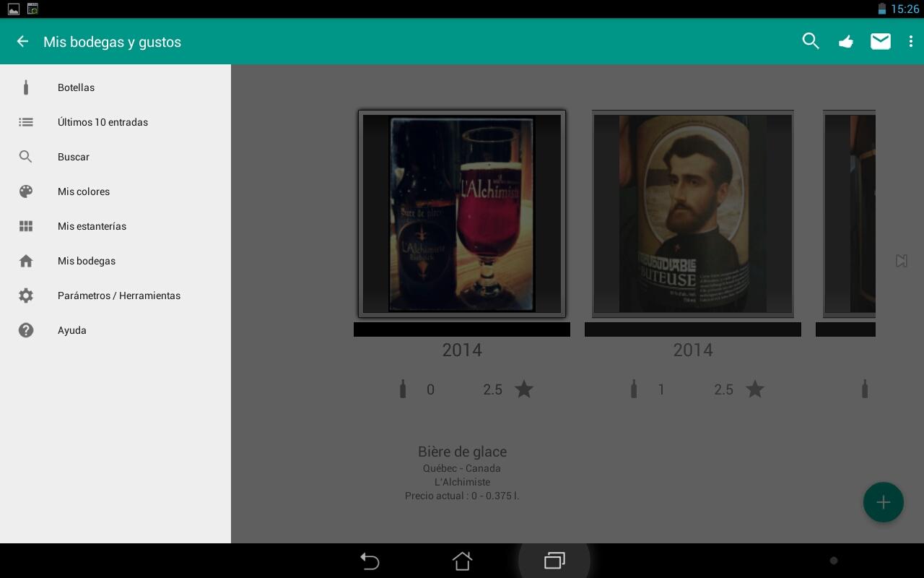This screenshot has height=578, width=924.
Task: Tap the list icon beside Últimos 10 entradas
Action: tap(26, 122)
